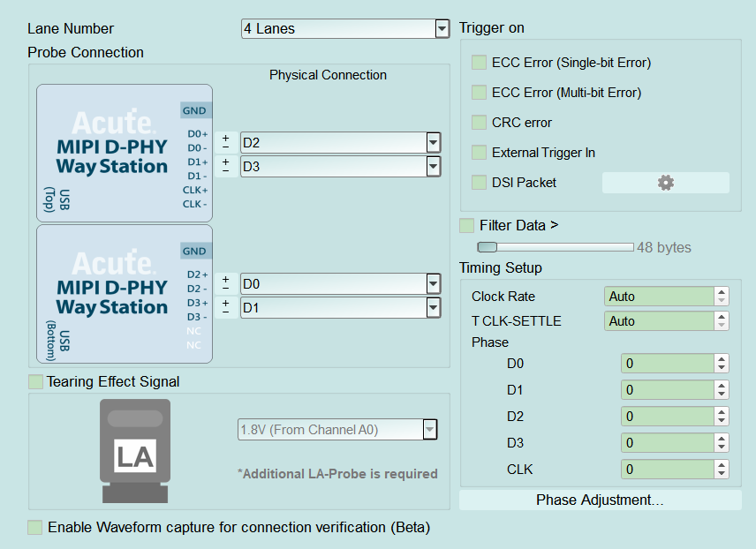The image size is (756, 549).
Task: Click the Phase Adjustment button
Action: point(601,500)
